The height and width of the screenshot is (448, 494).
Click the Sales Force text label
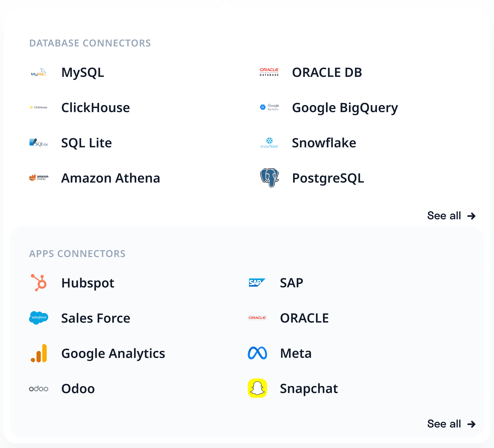click(96, 318)
